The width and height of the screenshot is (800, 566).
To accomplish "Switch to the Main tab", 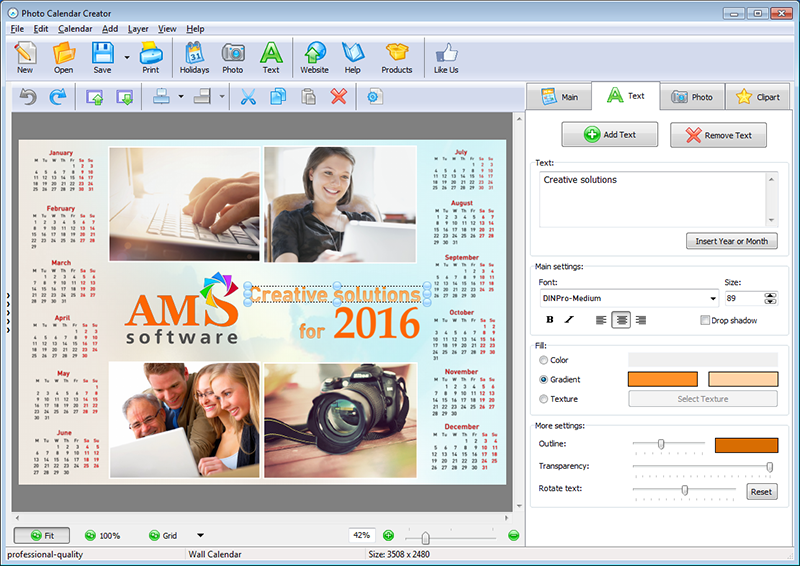I will [559, 96].
